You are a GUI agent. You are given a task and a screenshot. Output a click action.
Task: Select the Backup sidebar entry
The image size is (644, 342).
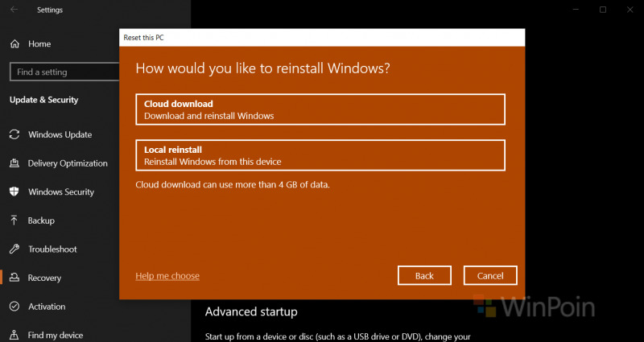41,220
